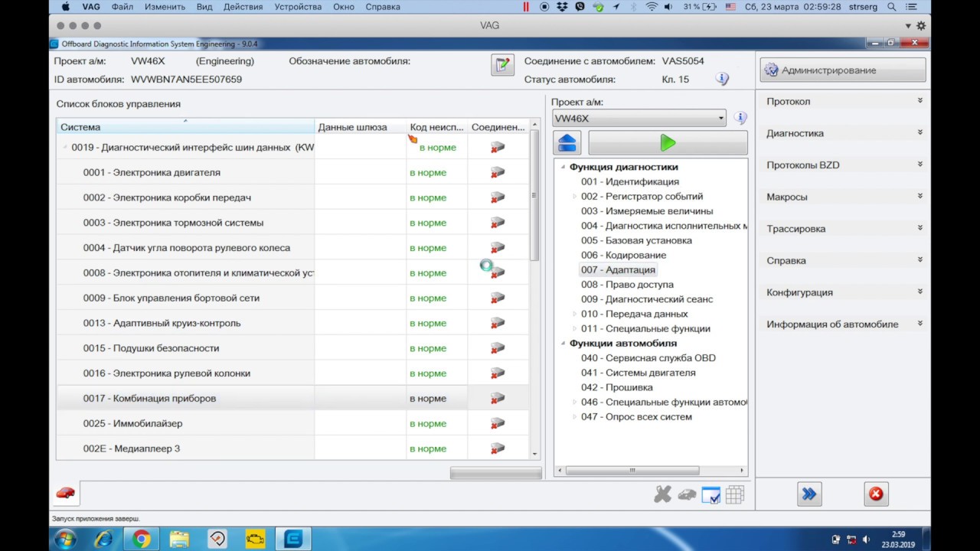Select tree item 042 - Прошивка

tap(616, 387)
